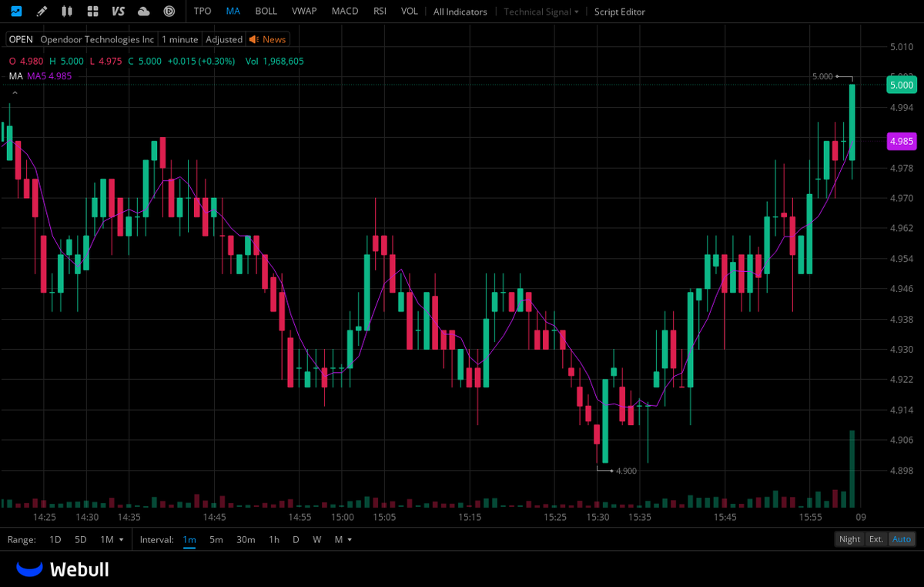Click the purple 4.985 MA price tag
The image size is (924, 587).
(901, 141)
